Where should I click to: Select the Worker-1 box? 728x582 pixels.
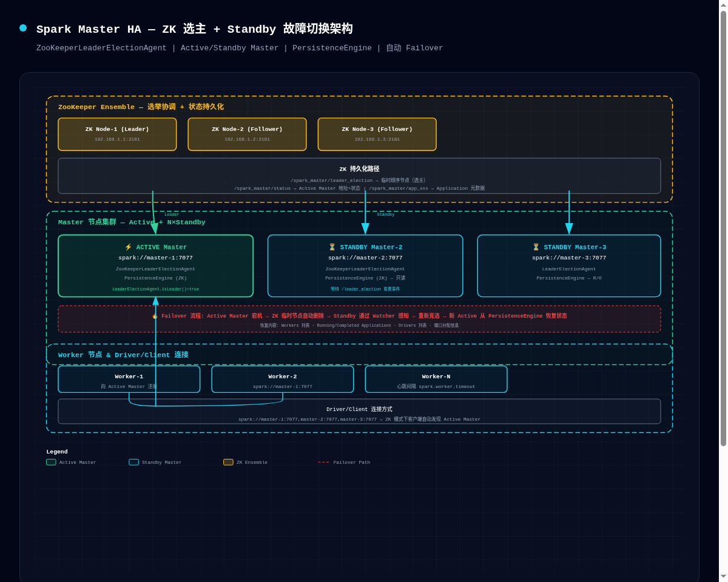click(129, 379)
